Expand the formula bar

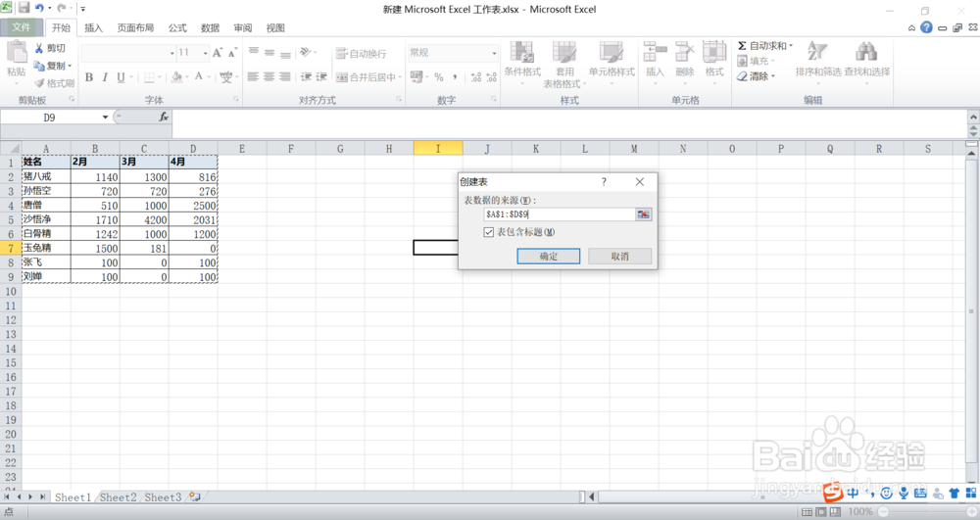click(973, 117)
